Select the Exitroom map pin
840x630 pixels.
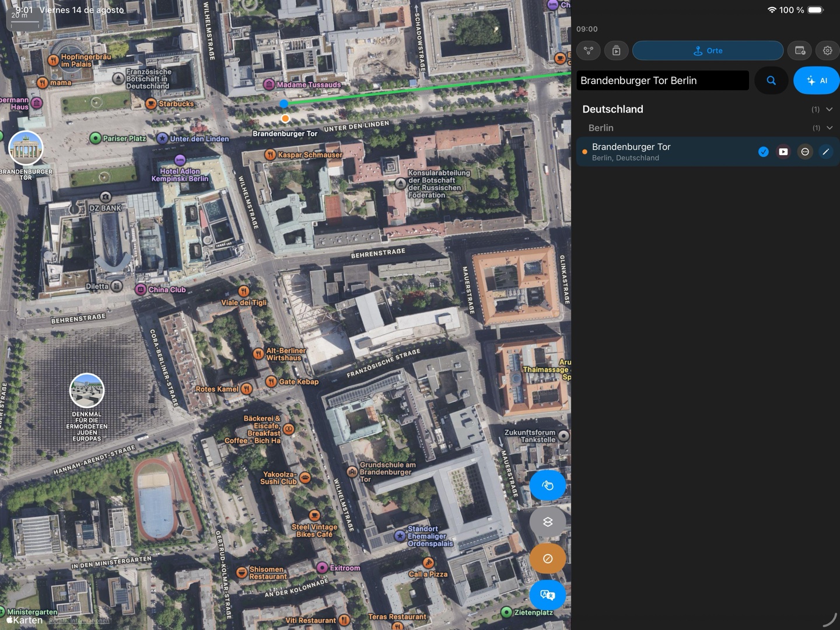coord(322,568)
